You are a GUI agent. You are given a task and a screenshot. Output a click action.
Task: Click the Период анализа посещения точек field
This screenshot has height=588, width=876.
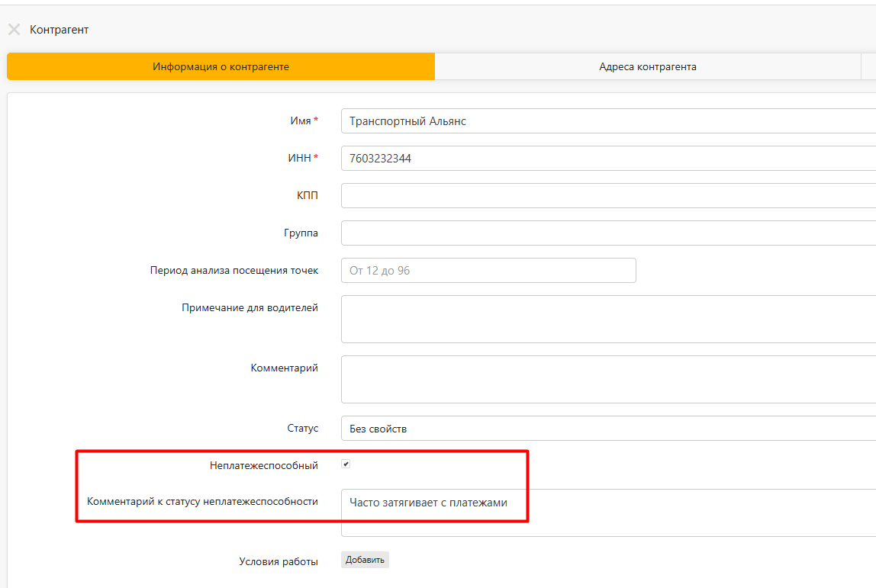(488, 270)
